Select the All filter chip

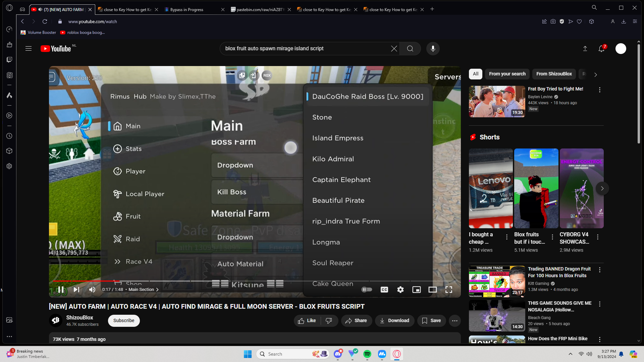pos(476,74)
